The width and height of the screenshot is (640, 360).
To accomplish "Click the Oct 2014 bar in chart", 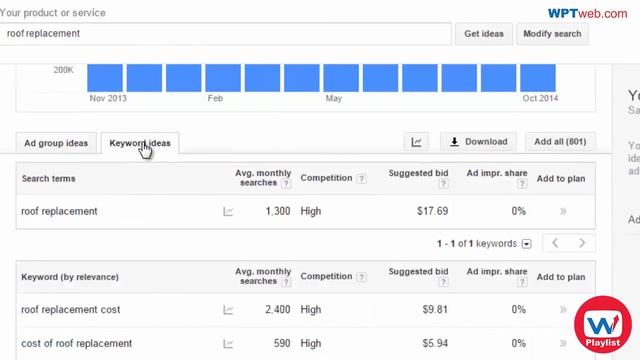I will (538, 78).
